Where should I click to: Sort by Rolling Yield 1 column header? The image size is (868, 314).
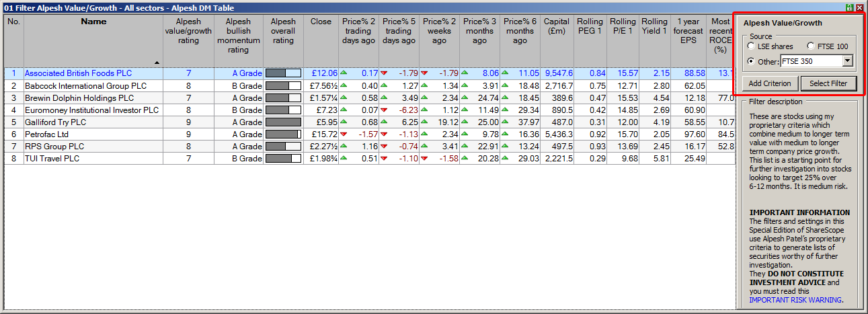(x=655, y=40)
